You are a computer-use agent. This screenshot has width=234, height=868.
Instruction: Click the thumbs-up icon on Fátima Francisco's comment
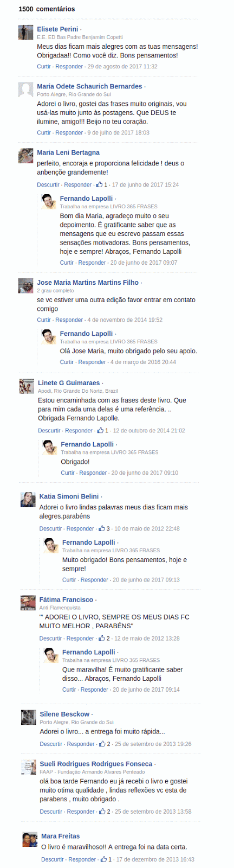[102, 639]
